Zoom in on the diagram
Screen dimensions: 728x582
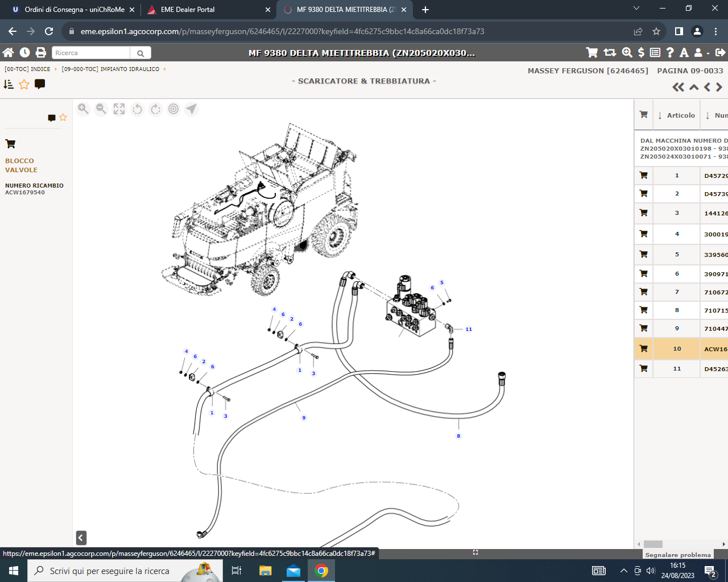point(83,109)
